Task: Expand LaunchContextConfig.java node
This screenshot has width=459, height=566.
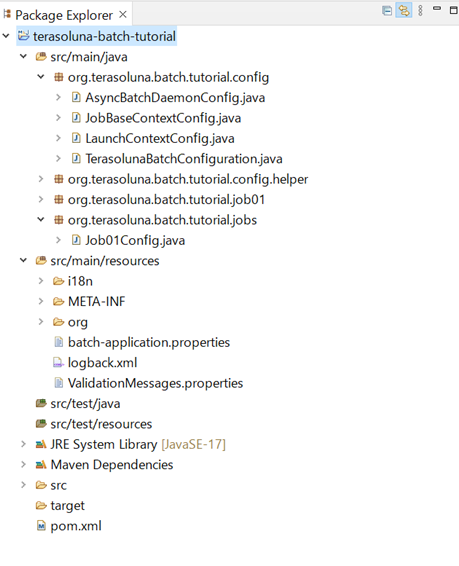Action: pos(58,138)
